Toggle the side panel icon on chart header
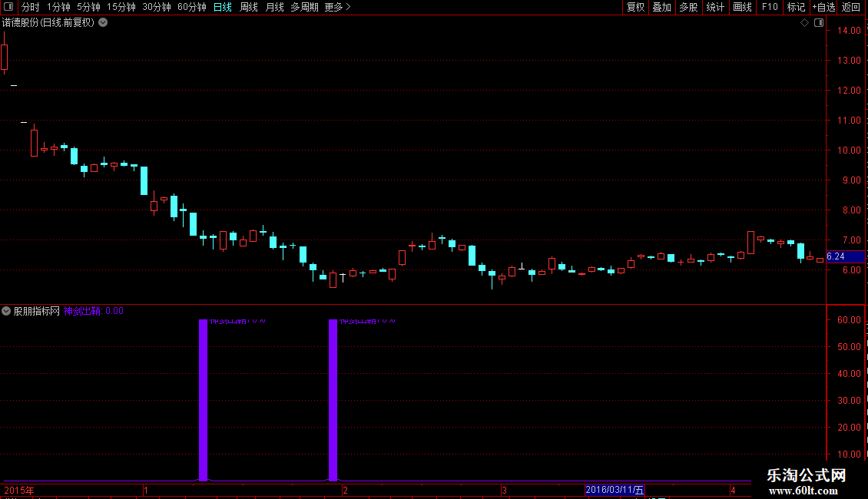 819,23
